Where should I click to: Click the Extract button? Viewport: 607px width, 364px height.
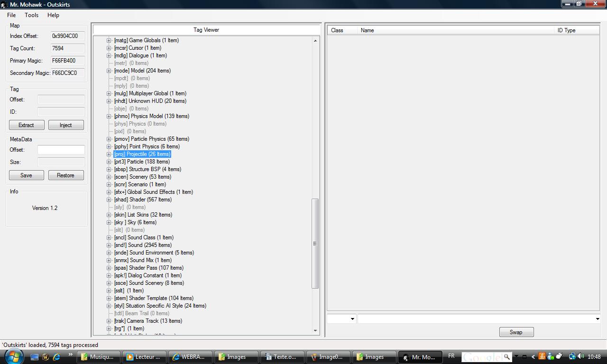[x=27, y=125]
